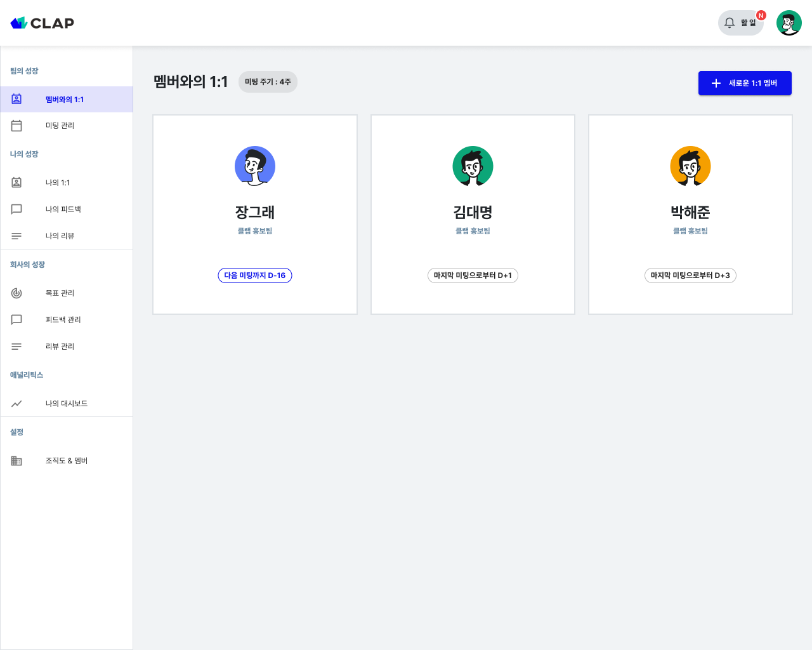Open 나의 피드백 using the speech bubble icon
The width and height of the screenshot is (812, 650).
(16, 209)
